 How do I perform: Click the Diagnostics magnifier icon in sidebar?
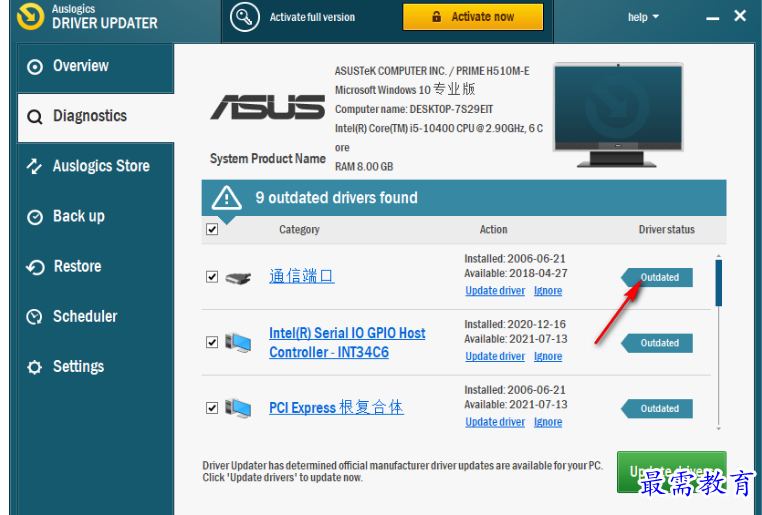[35, 117]
